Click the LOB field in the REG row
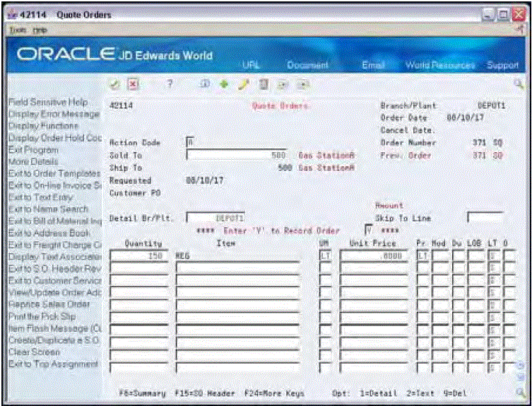 pos(475,256)
